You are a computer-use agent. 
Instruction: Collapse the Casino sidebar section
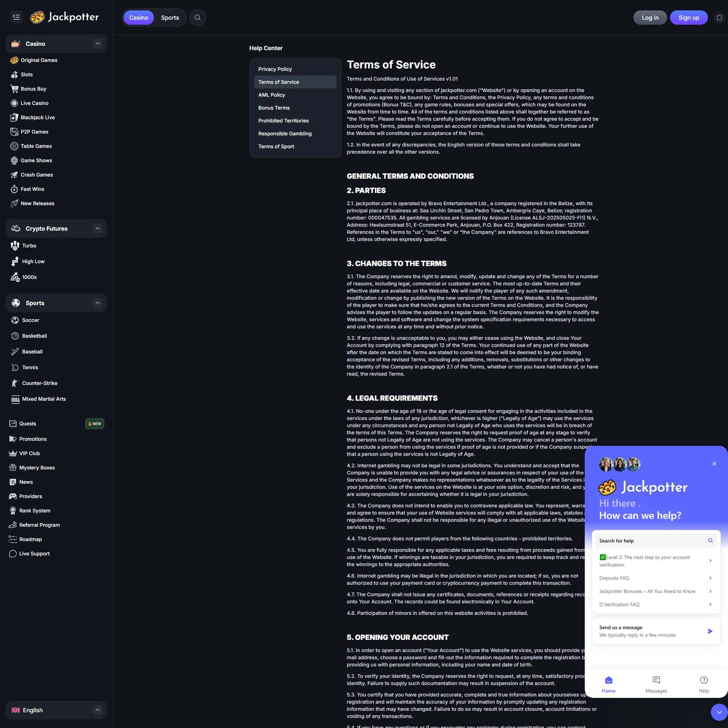(x=98, y=44)
